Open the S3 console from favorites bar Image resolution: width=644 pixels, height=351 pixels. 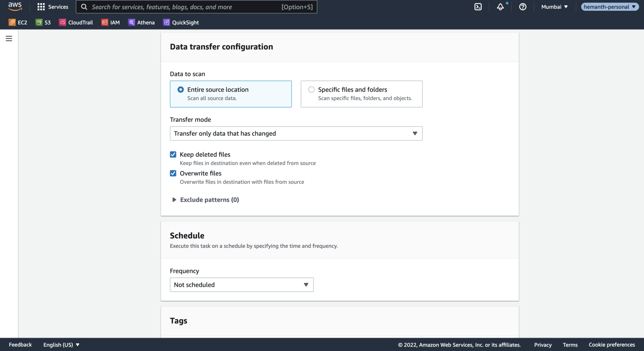click(43, 22)
